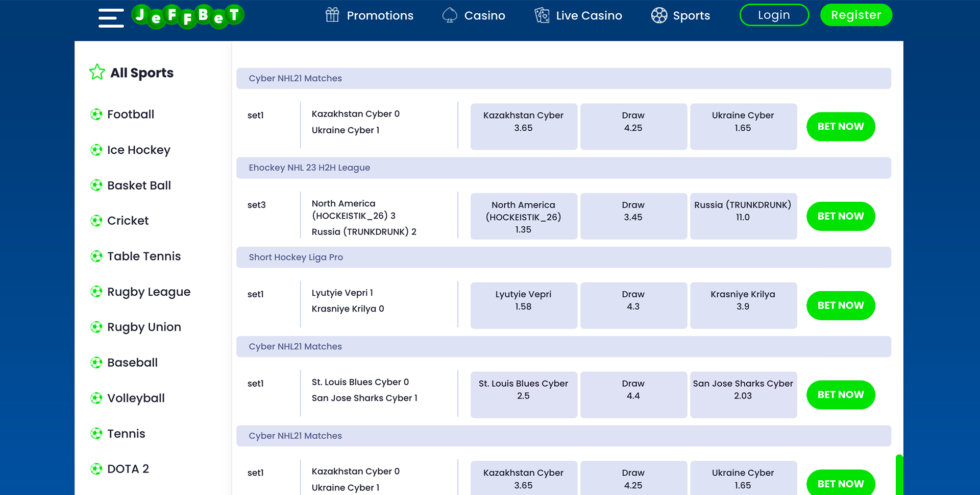Click the All Sports star icon
This screenshot has height=495, width=980.
click(97, 72)
